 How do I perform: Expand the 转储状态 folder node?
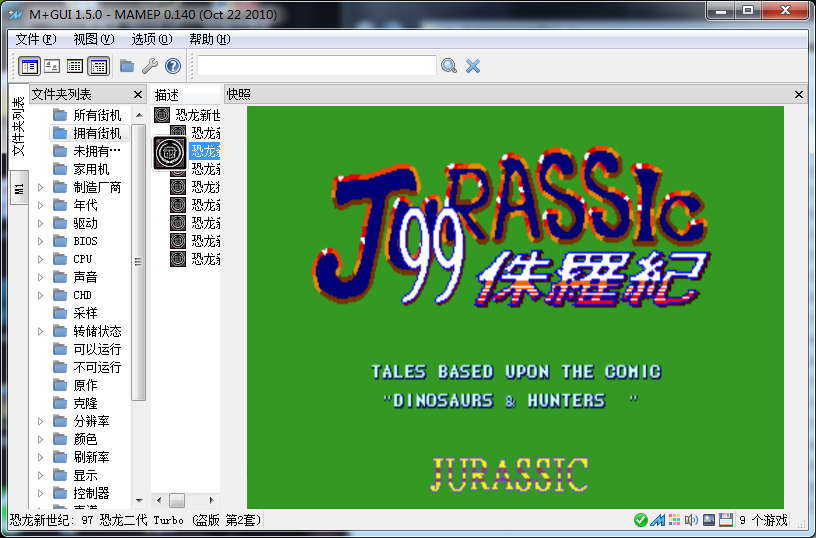[41, 331]
